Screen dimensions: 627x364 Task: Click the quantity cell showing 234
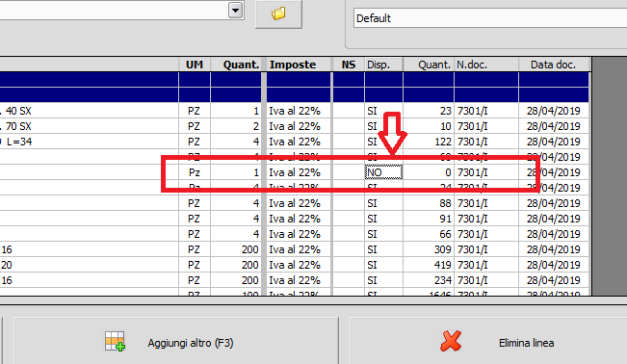(429, 280)
